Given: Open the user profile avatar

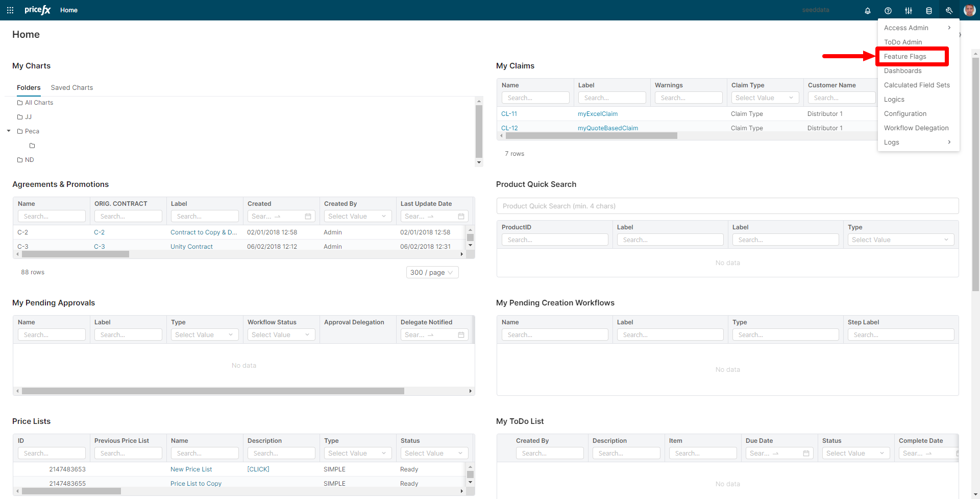Looking at the screenshot, I should tap(969, 10).
